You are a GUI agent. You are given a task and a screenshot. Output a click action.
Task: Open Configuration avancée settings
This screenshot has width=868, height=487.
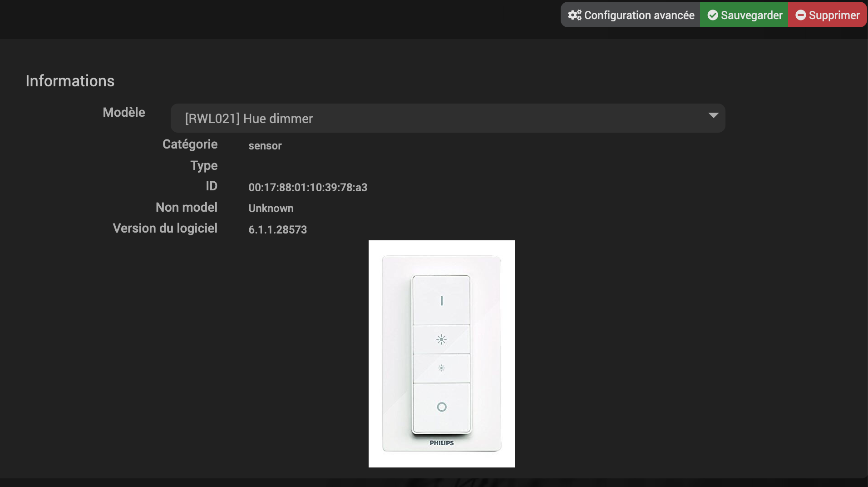pos(631,15)
